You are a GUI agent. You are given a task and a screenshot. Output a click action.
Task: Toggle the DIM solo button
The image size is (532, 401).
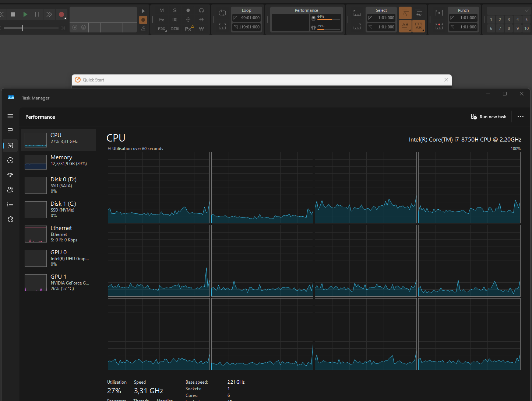(x=175, y=29)
